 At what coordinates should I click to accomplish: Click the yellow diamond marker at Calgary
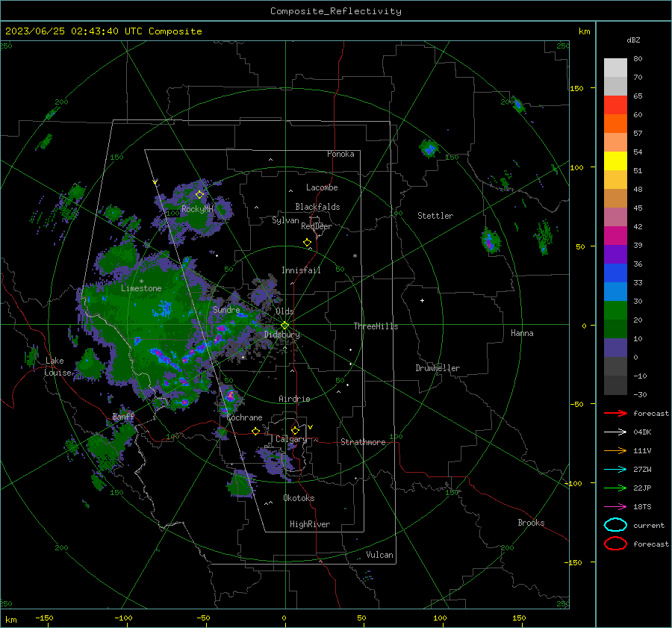pos(295,430)
